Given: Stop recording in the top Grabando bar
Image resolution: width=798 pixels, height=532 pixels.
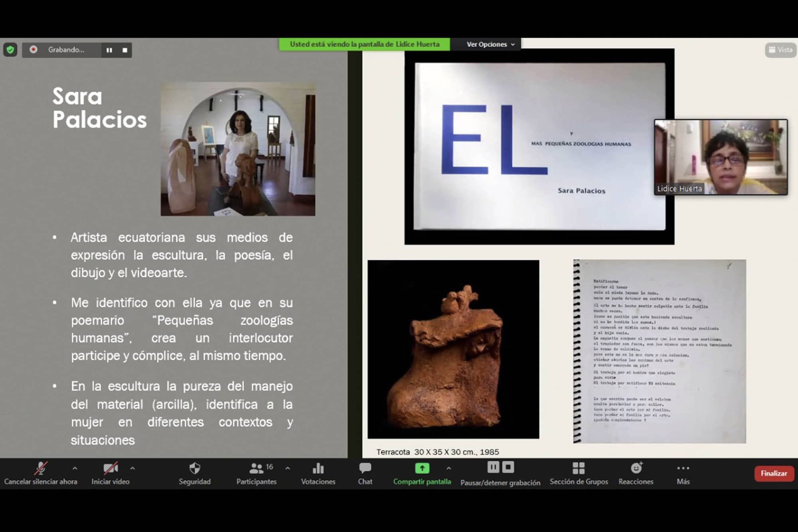Looking at the screenshot, I should point(125,50).
